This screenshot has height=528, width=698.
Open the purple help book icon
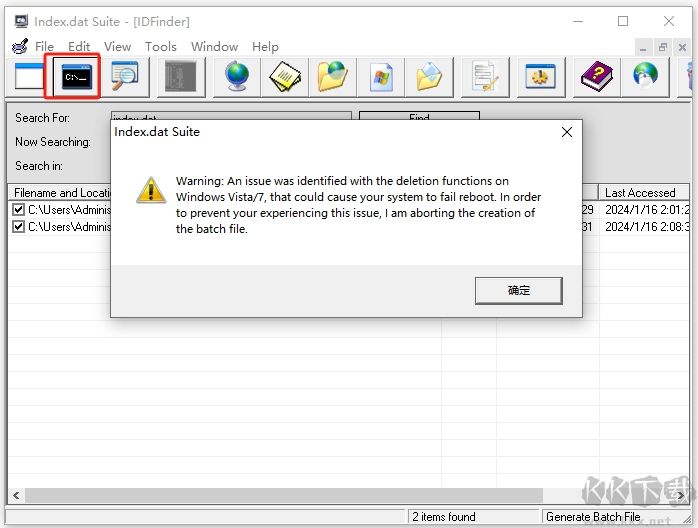point(597,77)
